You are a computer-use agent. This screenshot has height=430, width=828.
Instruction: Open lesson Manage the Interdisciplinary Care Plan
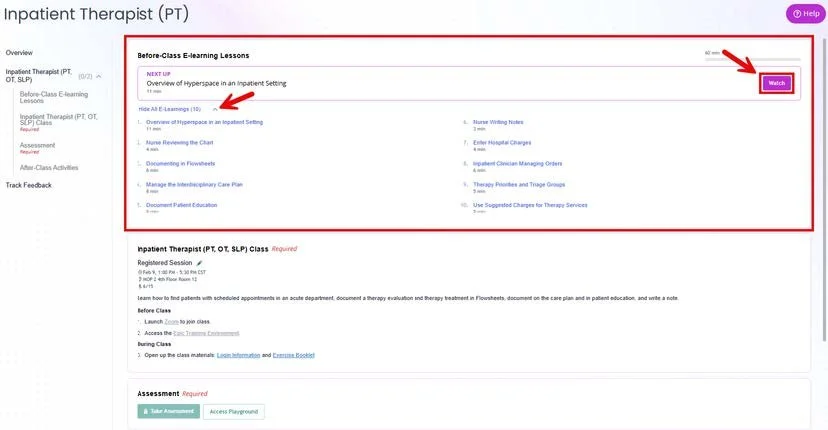pos(194,185)
